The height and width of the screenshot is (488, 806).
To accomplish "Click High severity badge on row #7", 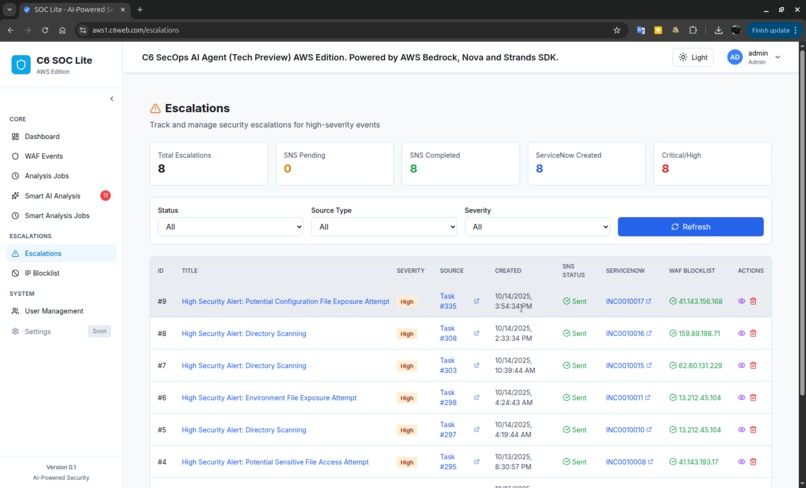I will [x=407, y=366].
